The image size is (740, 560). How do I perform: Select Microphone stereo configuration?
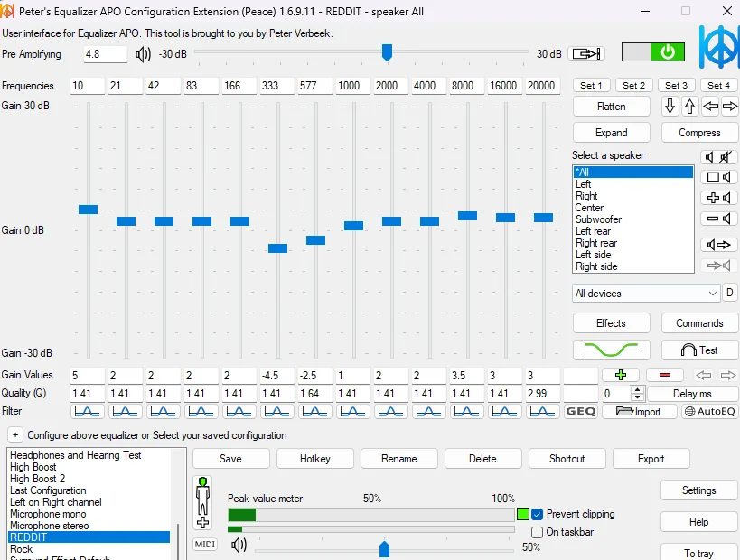tap(89, 526)
